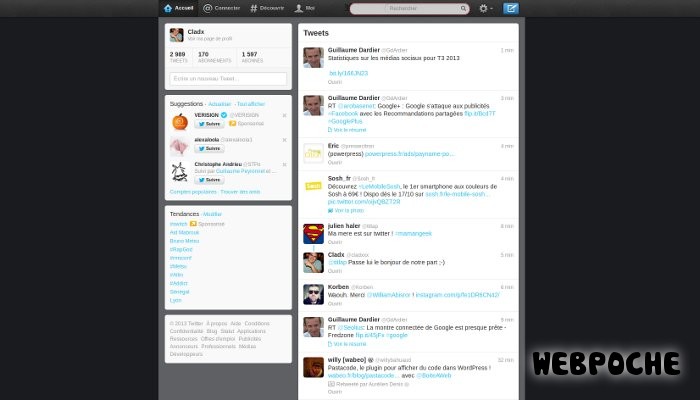This screenshot has width=700, height=400.
Task: Click the VERISION verified badge icon
Action: point(224,115)
